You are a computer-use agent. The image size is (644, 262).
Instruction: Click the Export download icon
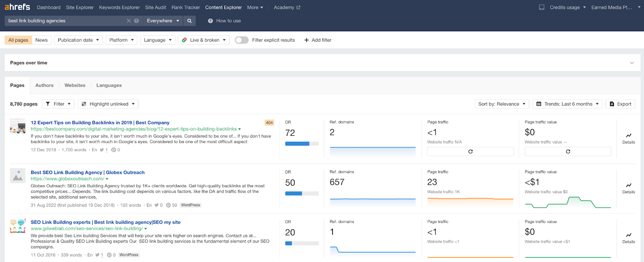point(612,104)
